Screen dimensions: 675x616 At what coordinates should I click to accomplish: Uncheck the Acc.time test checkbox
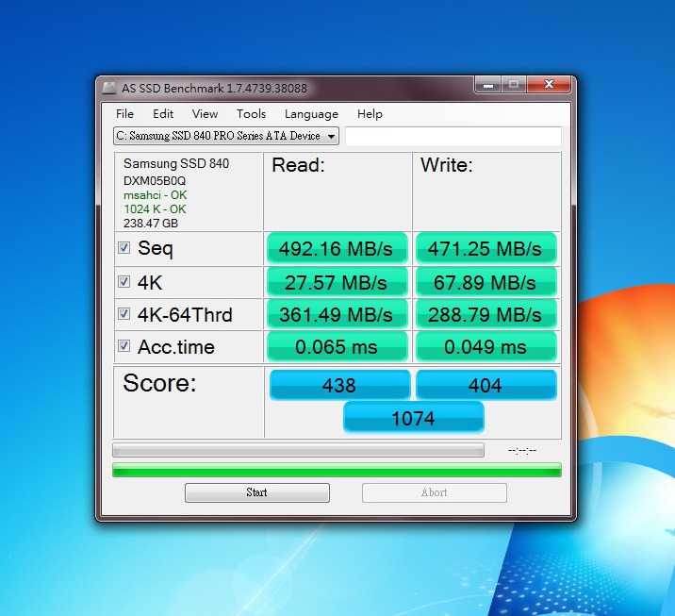pos(124,346)
